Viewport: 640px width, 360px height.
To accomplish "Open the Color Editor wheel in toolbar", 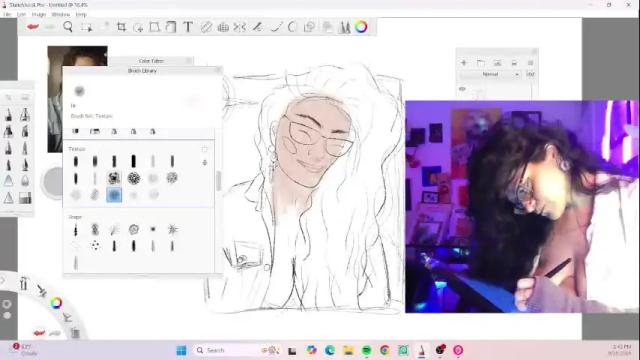I will coord(361,27).
